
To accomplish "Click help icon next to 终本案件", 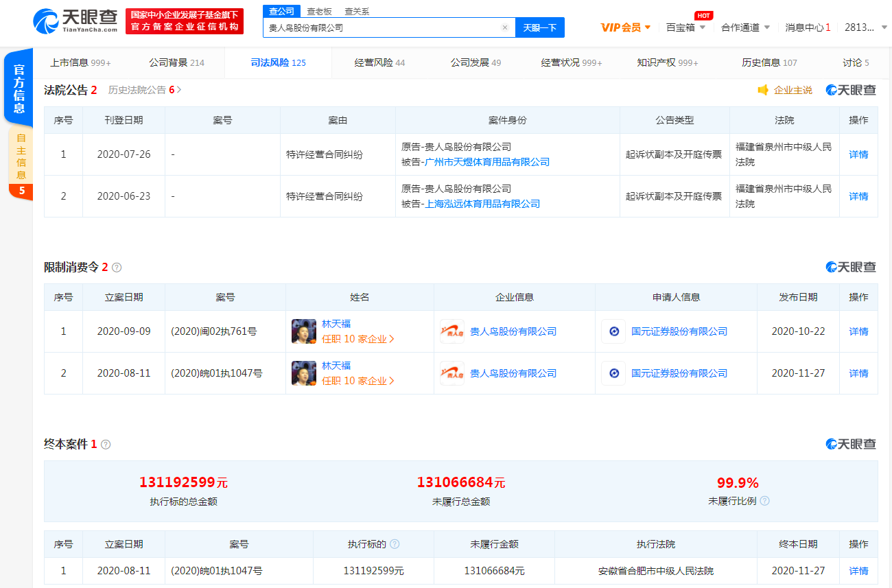I will point(106,445).
